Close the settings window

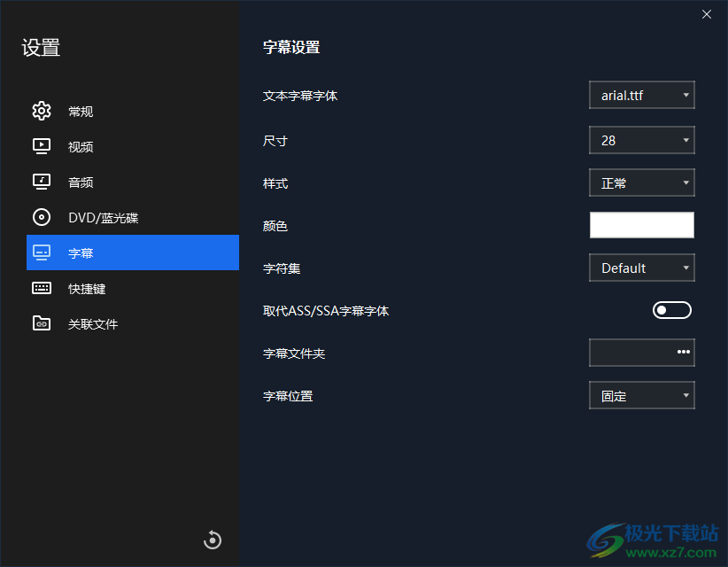[707, 14]
